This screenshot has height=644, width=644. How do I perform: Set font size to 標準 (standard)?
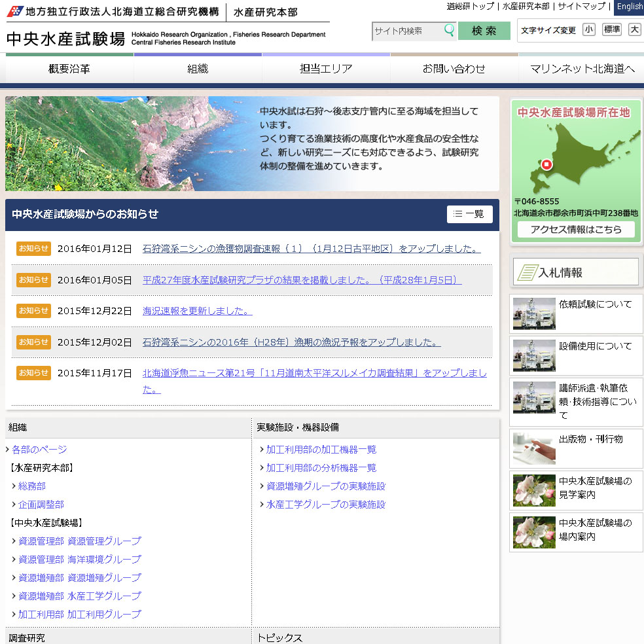[x=611, y=29]
